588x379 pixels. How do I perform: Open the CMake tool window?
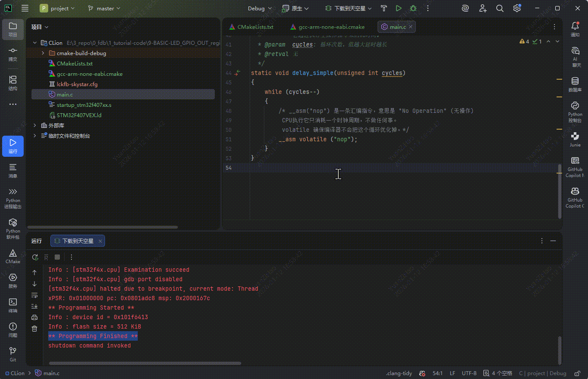[x=12, y=256]
